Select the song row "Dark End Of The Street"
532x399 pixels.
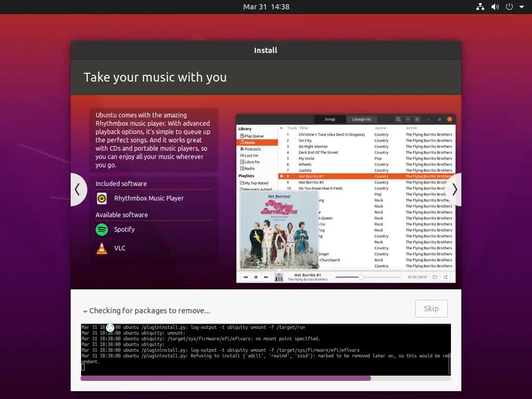pyautogui.click(x=367, y=152)
